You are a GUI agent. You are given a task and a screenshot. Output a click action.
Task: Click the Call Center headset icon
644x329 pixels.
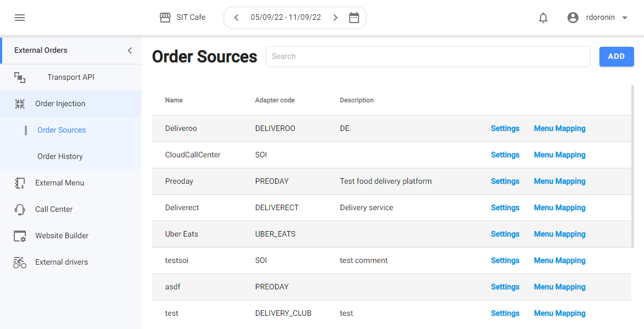(20, 210)
